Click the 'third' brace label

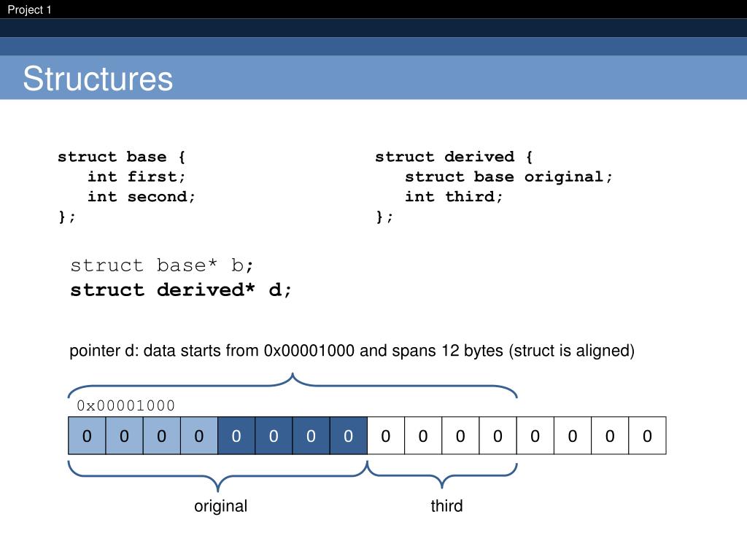pos(446,506)
